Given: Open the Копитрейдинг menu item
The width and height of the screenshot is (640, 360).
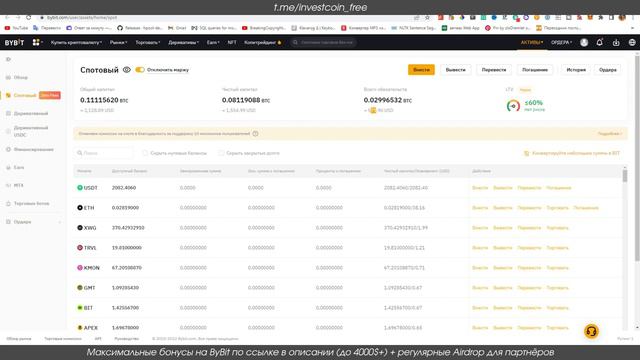Looking at the screenshot, I should pos(262,42).
